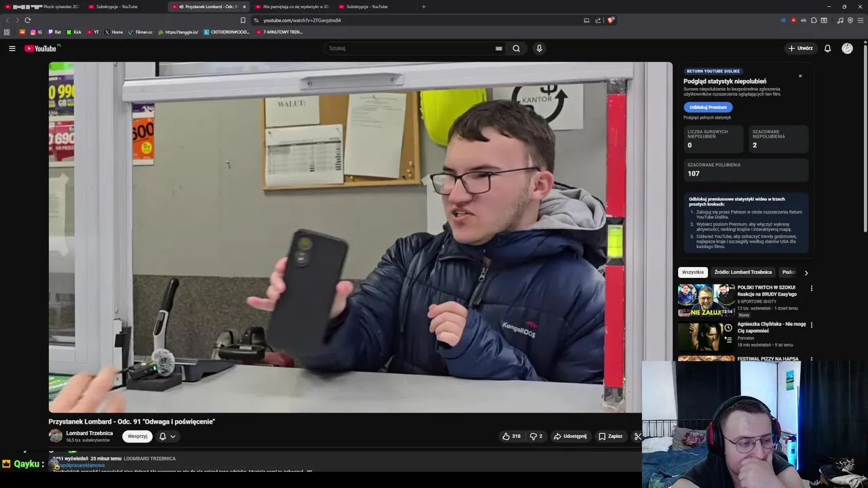Viewport: 868px width, 488px height.
Task: Open Agnieszka Chylińska video thumbnail
Action: [706, 336]
